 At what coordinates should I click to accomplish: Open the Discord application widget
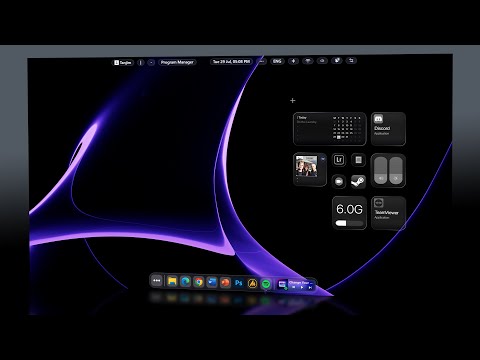[x=388, y=129]
